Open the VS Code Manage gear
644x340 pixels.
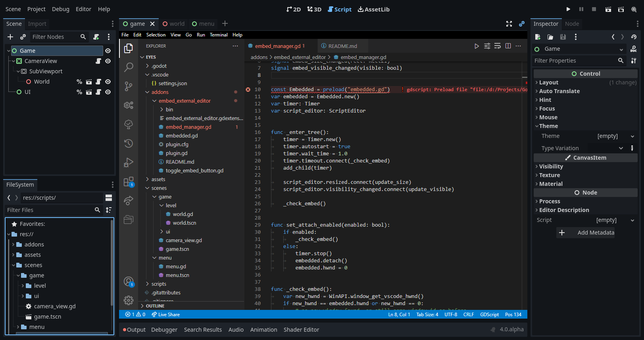tap(129, 300)
